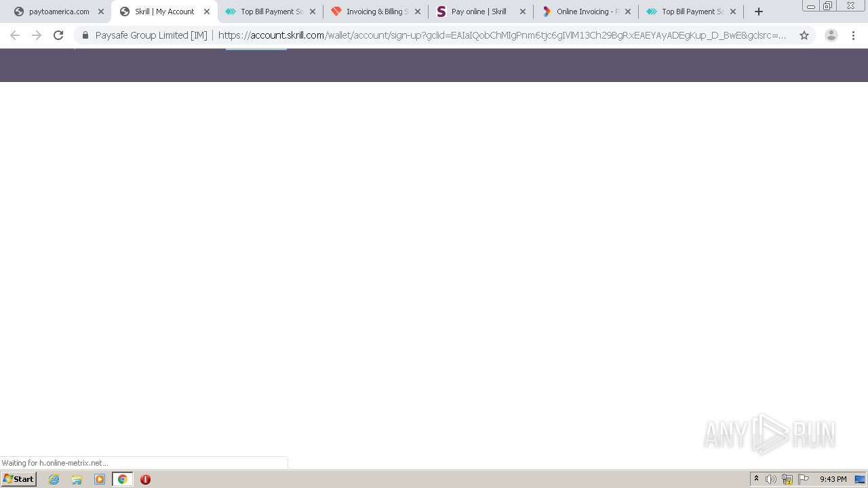The width and height of the screenshot is (868, 488).
Task: Open the Chrome profile avatar menu
Action: click(831, 35)
